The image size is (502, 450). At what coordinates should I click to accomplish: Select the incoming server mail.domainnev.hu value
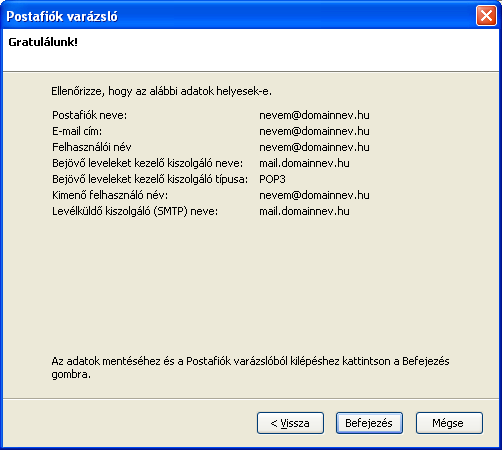304,163
